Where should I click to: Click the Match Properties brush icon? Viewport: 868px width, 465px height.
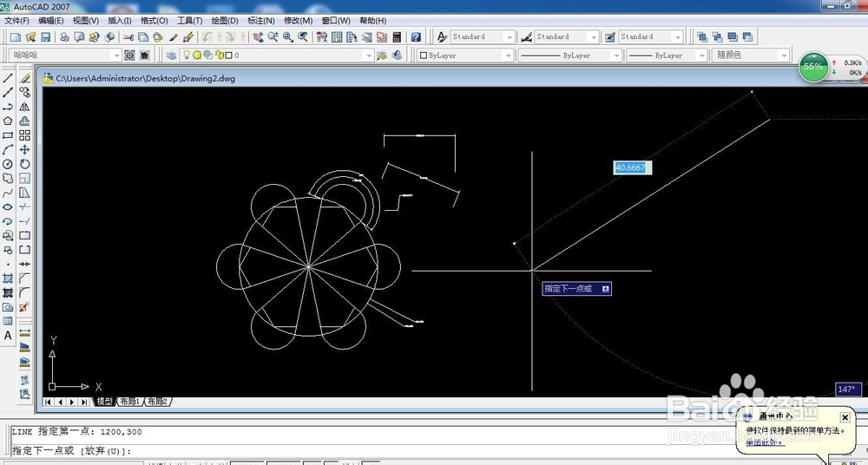pyautogui.click(x=174, y=37)
